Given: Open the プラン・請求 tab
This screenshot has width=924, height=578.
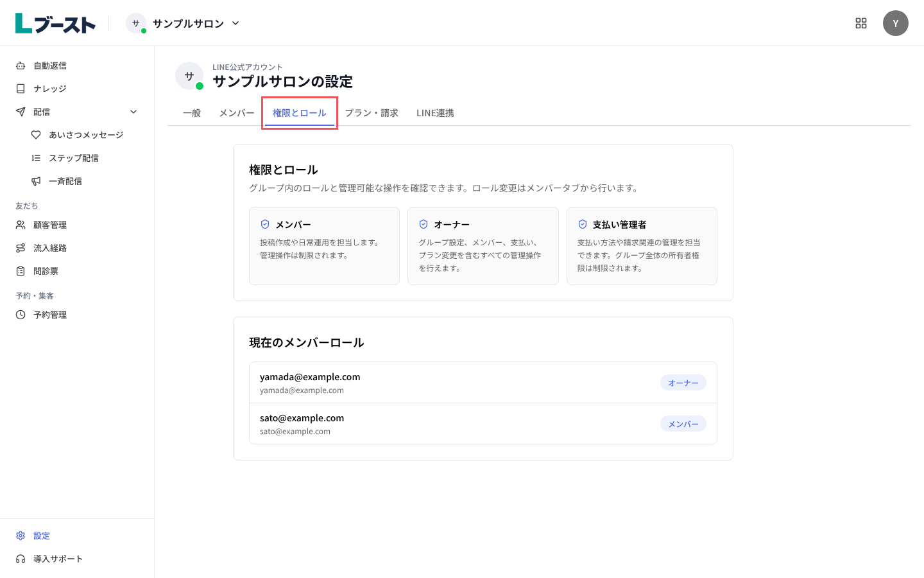Looking at the screenshot, I should (x=372, y=113).
